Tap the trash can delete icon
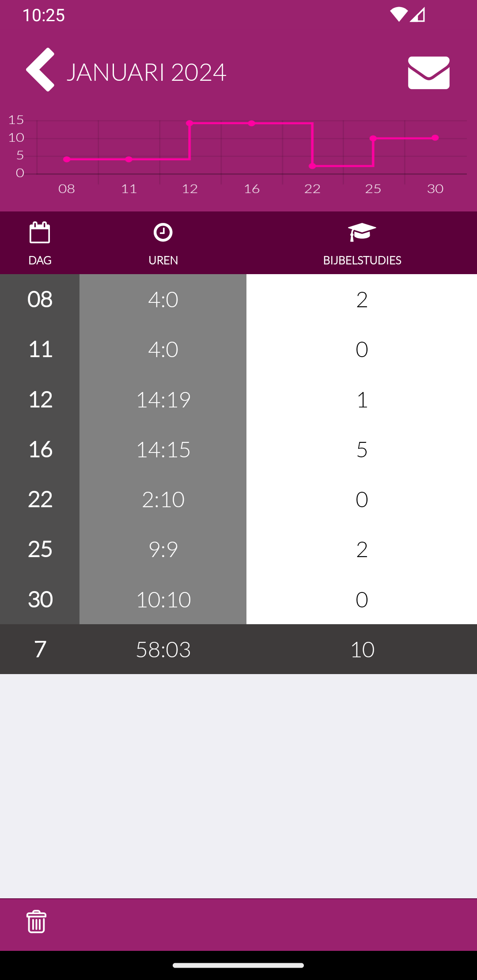The height and width of the screenshot is (980, 477). click(36, 922)
